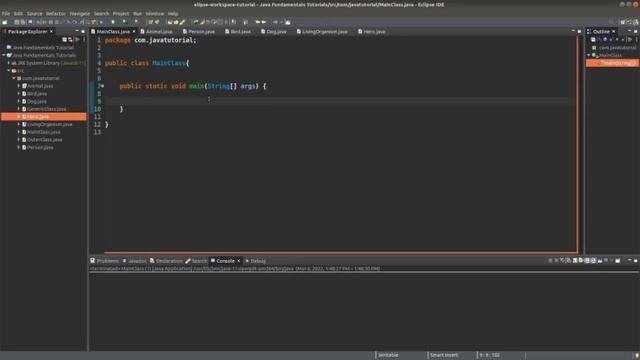This screenshot has width=640, height=360.
Task: Click Collapse All in Package Explorer
Action: point(64,40)
